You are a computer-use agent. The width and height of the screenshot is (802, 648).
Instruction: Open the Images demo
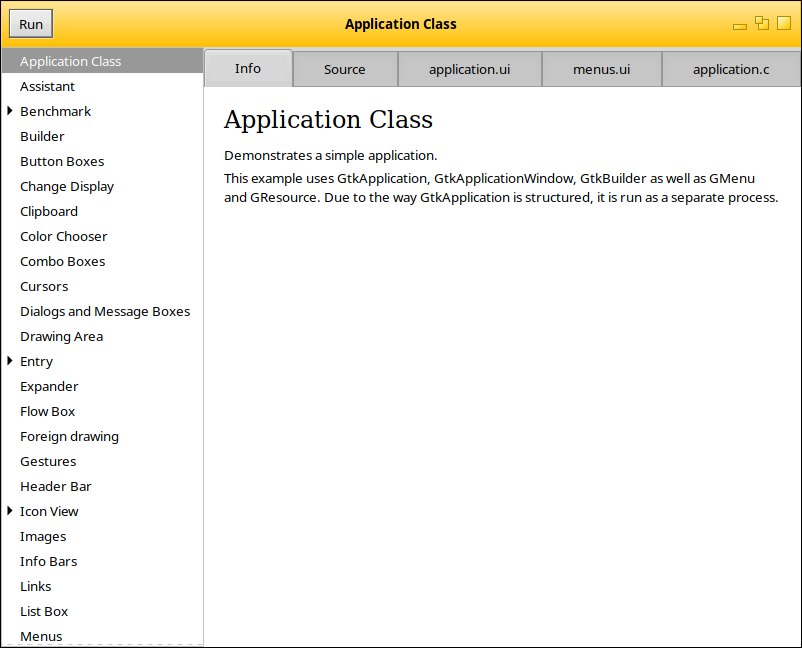102,537
